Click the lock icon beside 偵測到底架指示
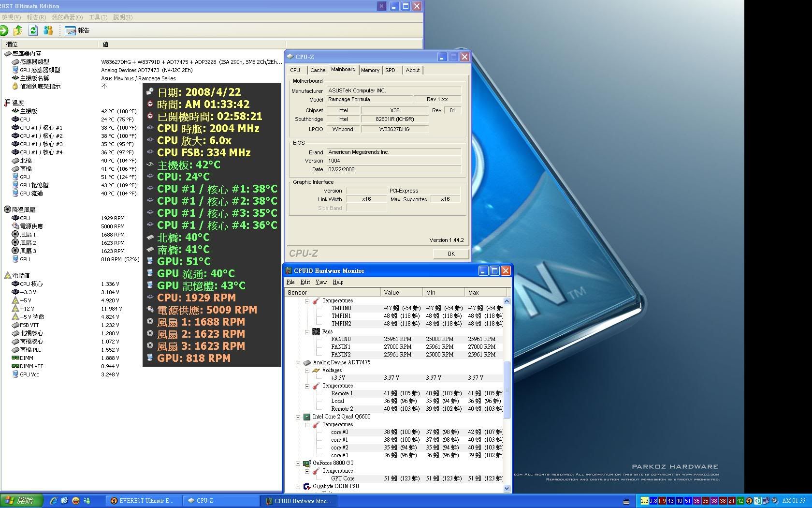 pos(15,87)
